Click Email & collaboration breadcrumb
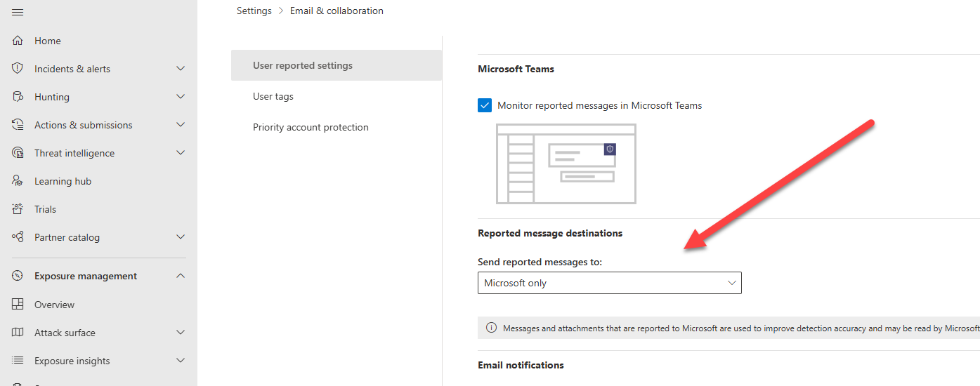The width and height of the screenshot is (980, 386). pyautogui.click(x=337, y=11)
